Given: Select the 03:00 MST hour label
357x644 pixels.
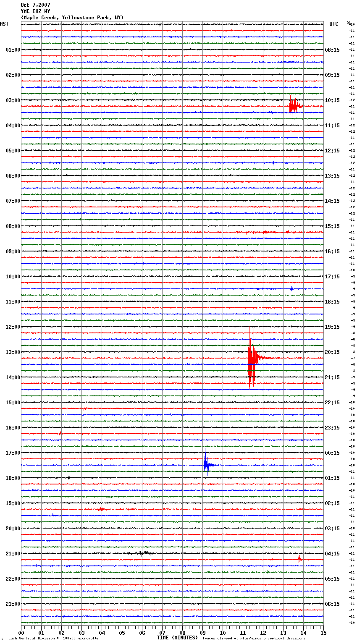Looking at the screenshot, I should tap(13, 100).
